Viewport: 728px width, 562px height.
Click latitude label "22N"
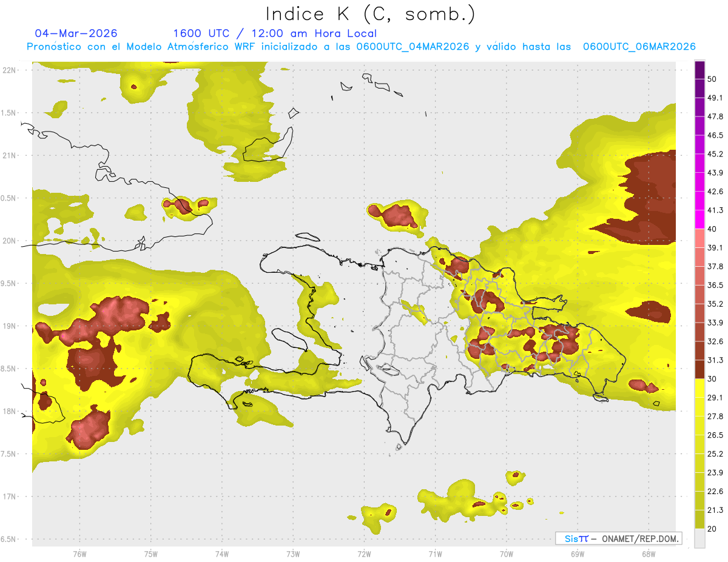point(10,70)
